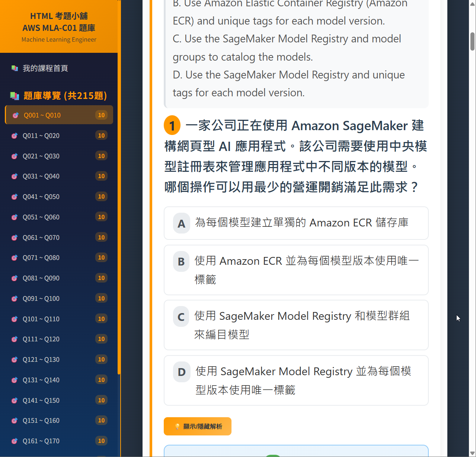Click the sidebar orange scrollbar

(x=119, y=187)
